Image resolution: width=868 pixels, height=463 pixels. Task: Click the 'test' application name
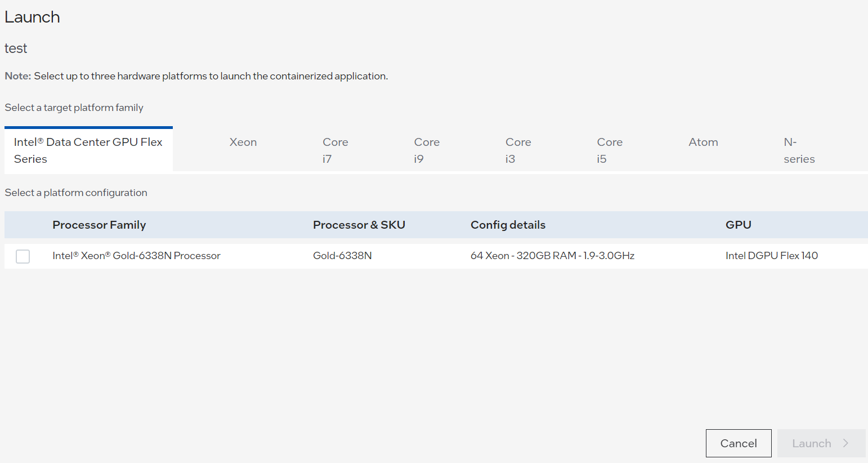click(x=16, y=48)
